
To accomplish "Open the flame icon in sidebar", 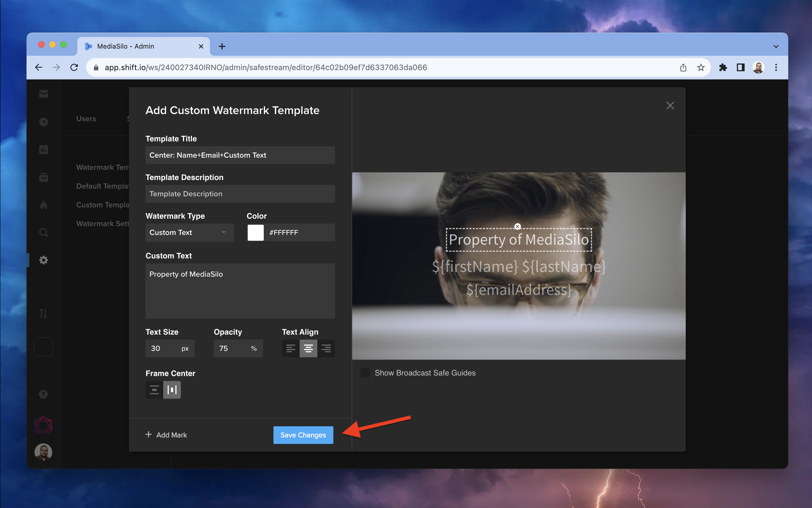I will click(x=43, y=205).
